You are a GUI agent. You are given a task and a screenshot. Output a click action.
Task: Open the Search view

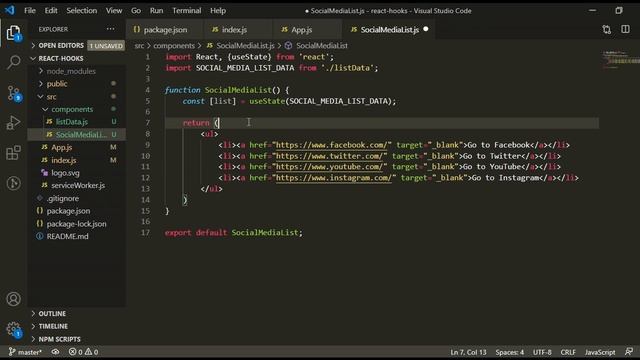coord(13,62)
